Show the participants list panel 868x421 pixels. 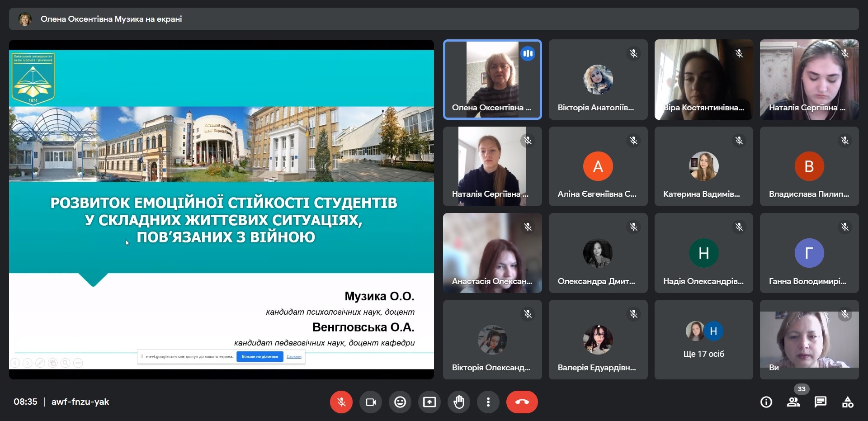click(793, 402)
